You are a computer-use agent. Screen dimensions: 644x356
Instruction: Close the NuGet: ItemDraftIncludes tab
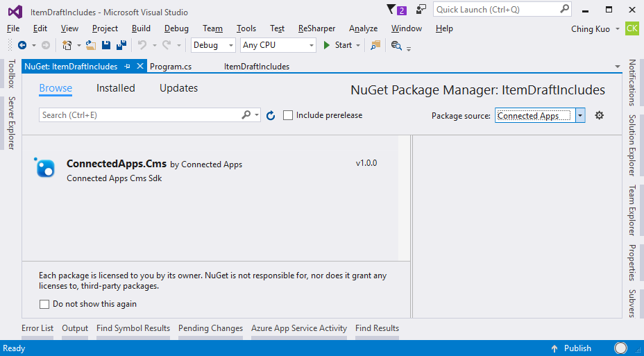coord(139,67)
